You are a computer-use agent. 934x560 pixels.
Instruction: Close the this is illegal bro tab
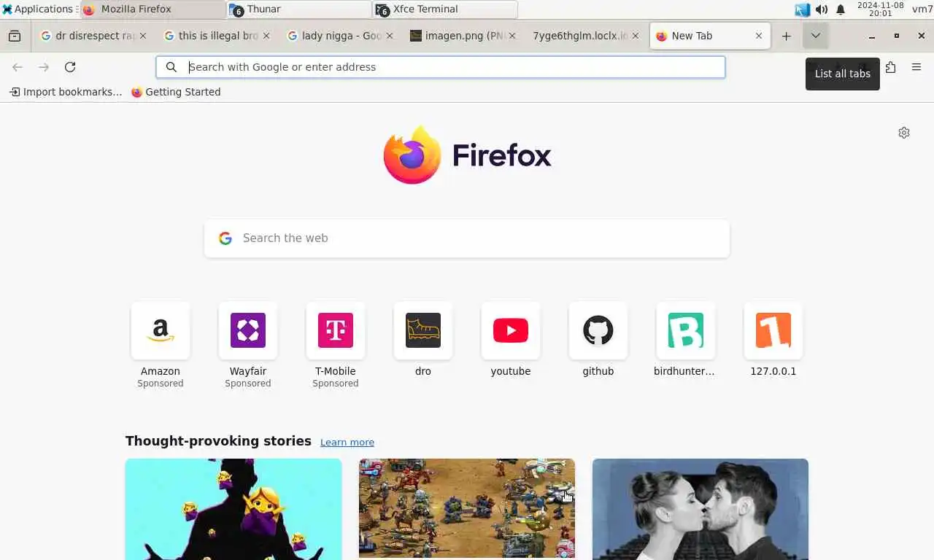click(x=266, y=36)
